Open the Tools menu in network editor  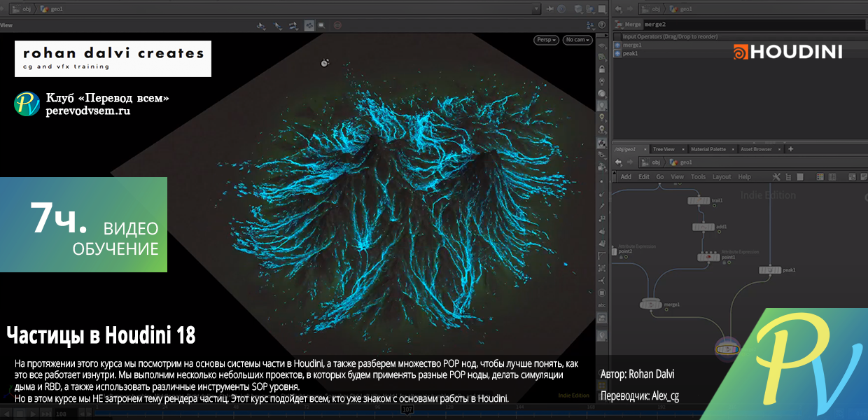699,177
